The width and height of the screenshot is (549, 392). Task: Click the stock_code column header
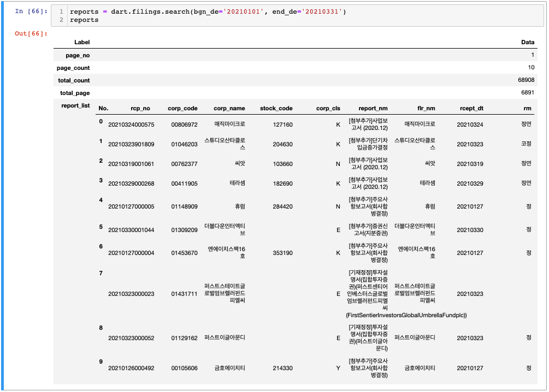point(276,109)
